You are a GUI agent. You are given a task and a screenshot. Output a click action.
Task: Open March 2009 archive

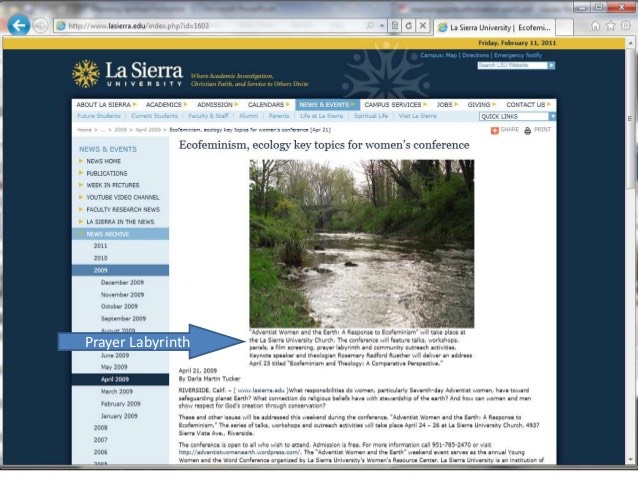(117, 392)
